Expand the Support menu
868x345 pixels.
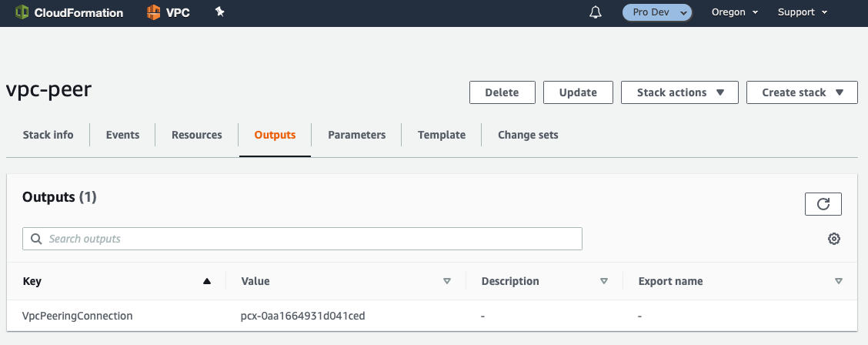click(802, 12)
